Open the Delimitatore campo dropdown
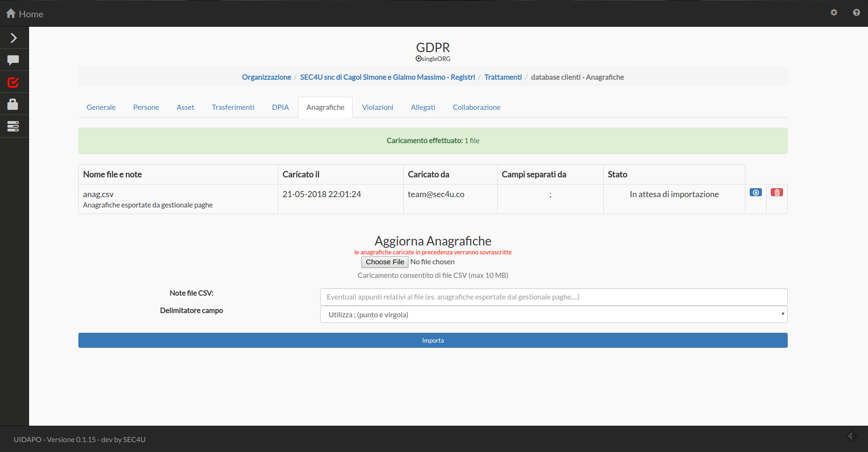Viewport: 868px width, 452px height. point(553,314)
